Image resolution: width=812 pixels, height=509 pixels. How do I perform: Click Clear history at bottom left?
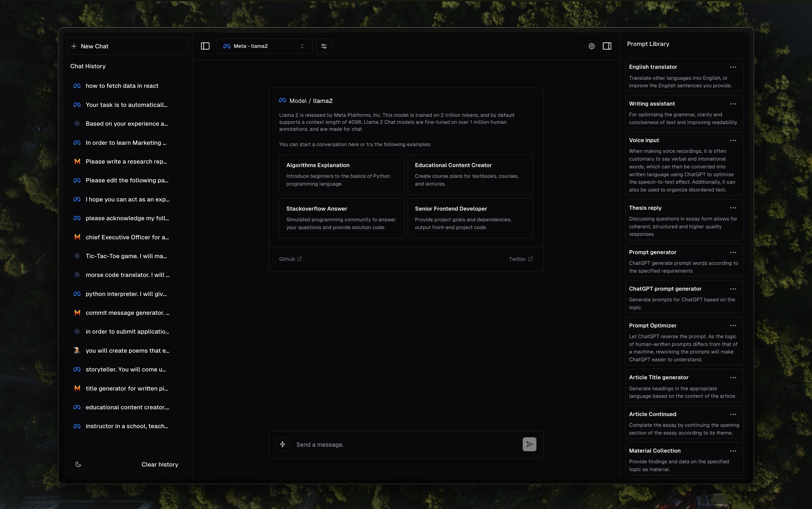pyautogui.click(x=160, y=464)
